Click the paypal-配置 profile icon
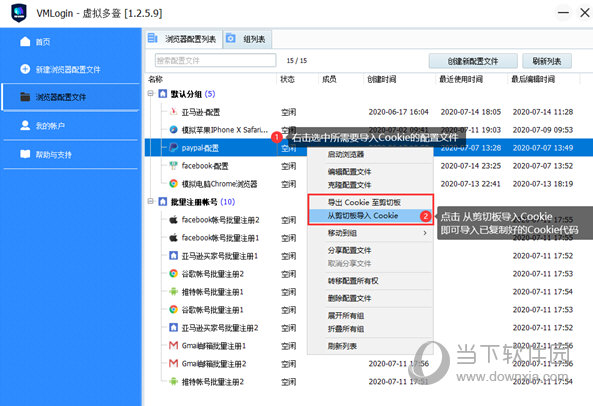The width and height of the screenshot is (593, 406). (x=173, y=147)
